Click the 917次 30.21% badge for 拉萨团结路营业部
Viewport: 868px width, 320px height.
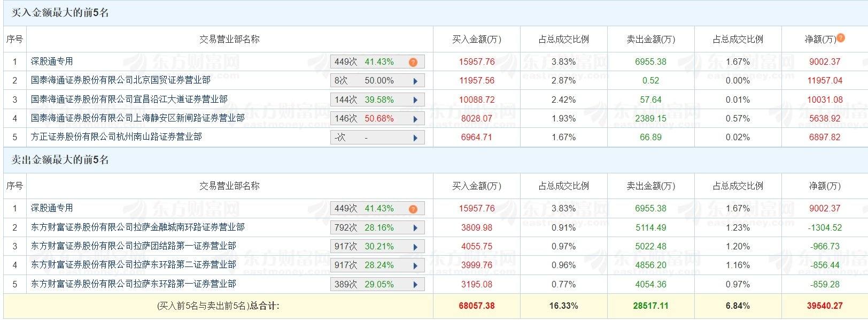374,246
